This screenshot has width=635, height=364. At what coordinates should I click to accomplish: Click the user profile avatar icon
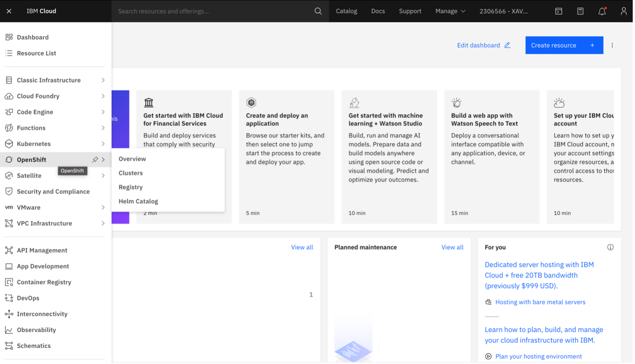(624, 11)
